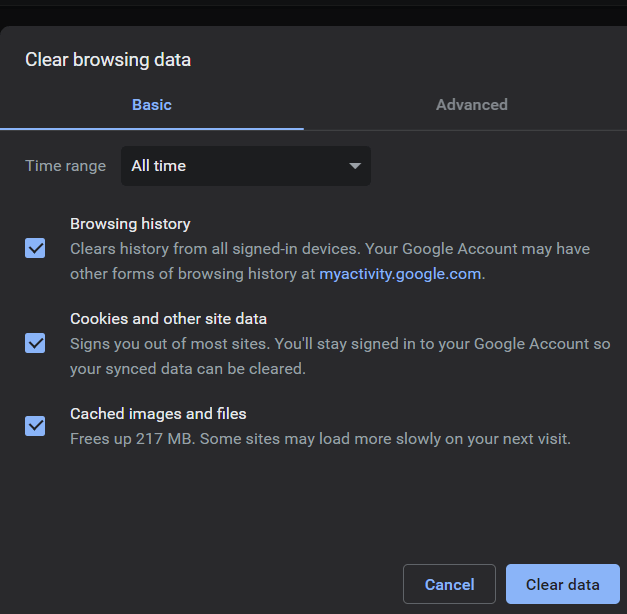Click the Cached images and files heading
Screen dimensions: 627x614
(158, 414)
